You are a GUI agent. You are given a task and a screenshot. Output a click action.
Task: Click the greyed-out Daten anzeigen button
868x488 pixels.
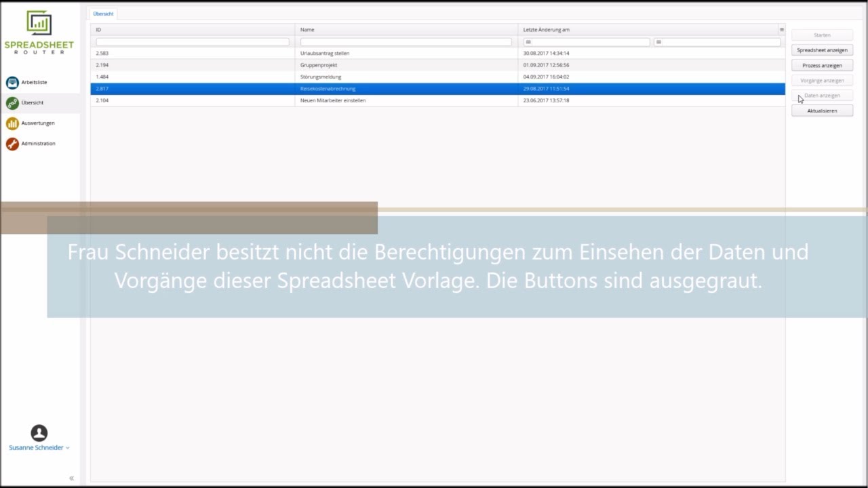pyautogui.click(x=822, y=96)
